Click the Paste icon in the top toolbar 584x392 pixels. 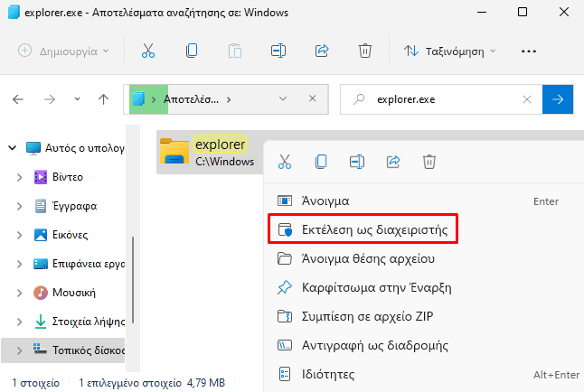pos(235,51)
